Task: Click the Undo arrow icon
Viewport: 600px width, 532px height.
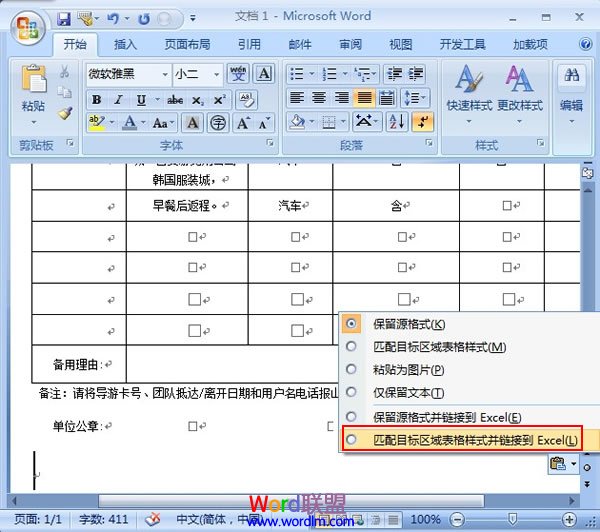Action: (113, 19)
